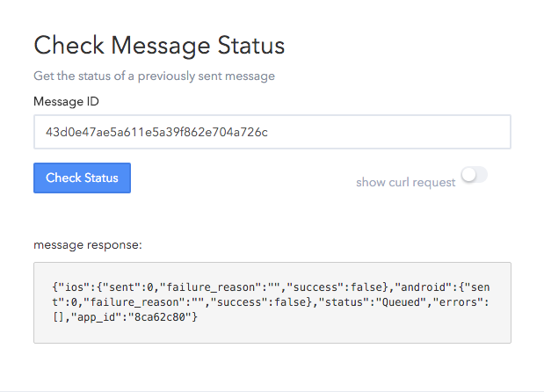Viewport: 544px width, 392px height.
Task: Click the word "Queued" in the response
Action: [x=401, y=302]
